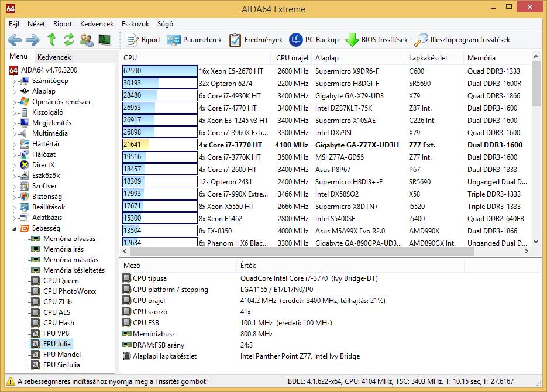
Task: Expand the Hálózat tree node
Action: tap(14, 155)
